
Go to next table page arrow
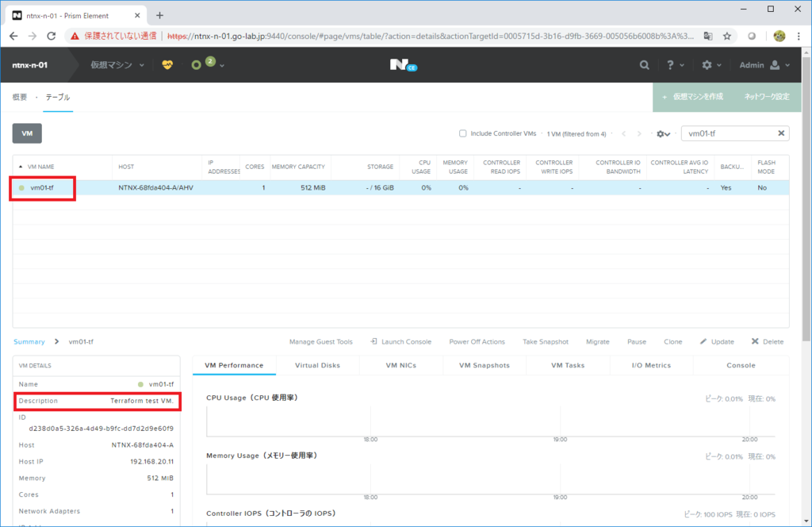pos(639,133)
